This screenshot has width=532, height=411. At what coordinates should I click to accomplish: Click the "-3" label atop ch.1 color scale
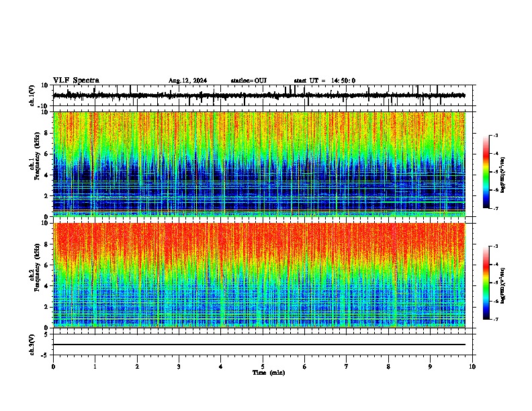click(x=496, y=135)
